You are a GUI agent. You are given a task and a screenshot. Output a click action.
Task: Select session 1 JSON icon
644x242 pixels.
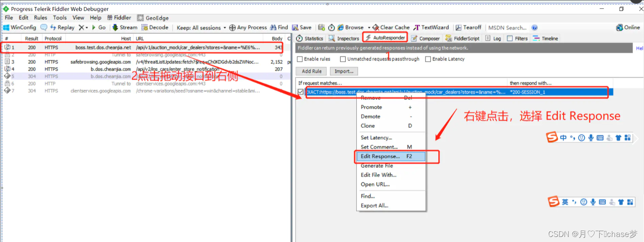tap(7, 48)
